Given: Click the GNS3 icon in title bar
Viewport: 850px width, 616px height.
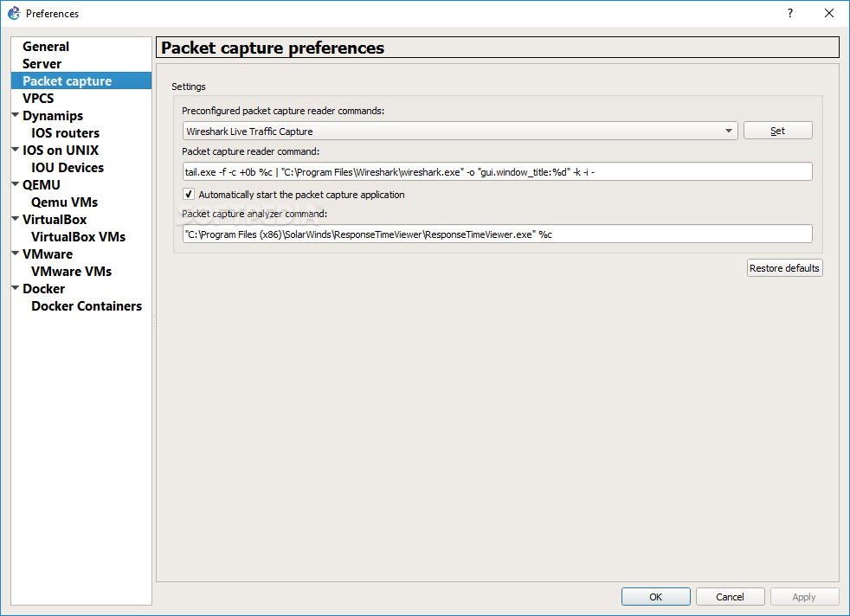Looking at the screenshot, I should (14, 13).
